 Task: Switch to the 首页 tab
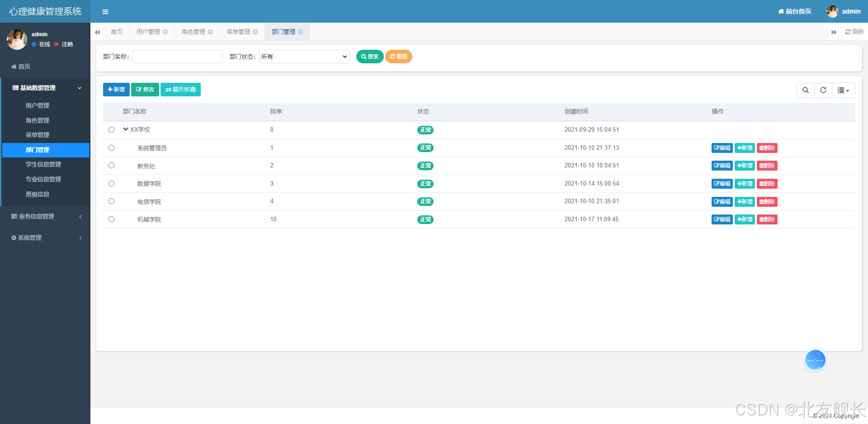(x=117, y=32)
